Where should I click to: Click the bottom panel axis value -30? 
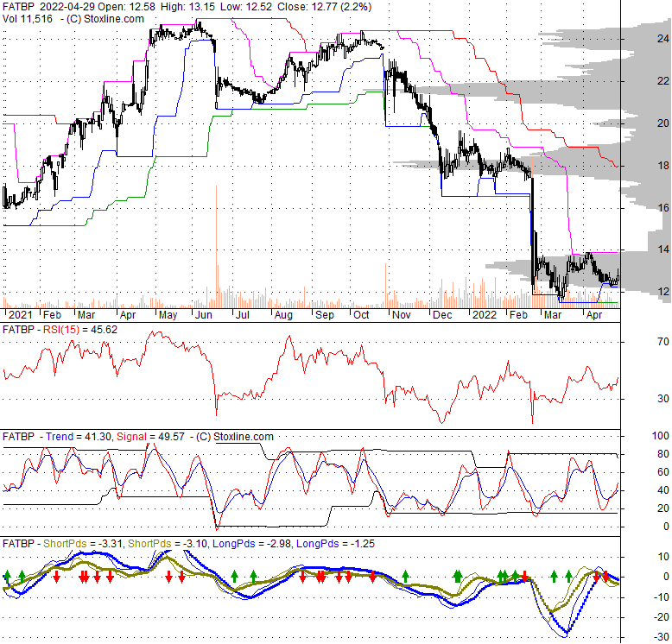pos(661,637)
